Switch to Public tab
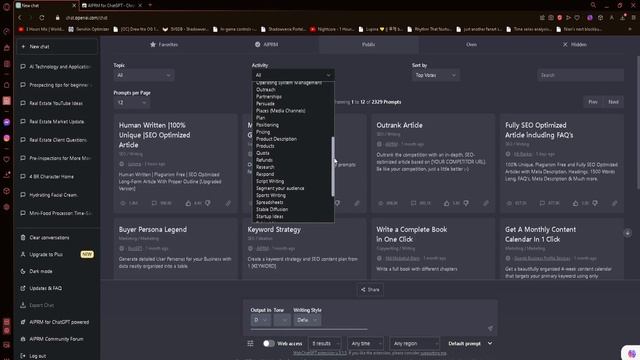Image resolution: width=640 pixels, height=360 pixels. [368, 44]
